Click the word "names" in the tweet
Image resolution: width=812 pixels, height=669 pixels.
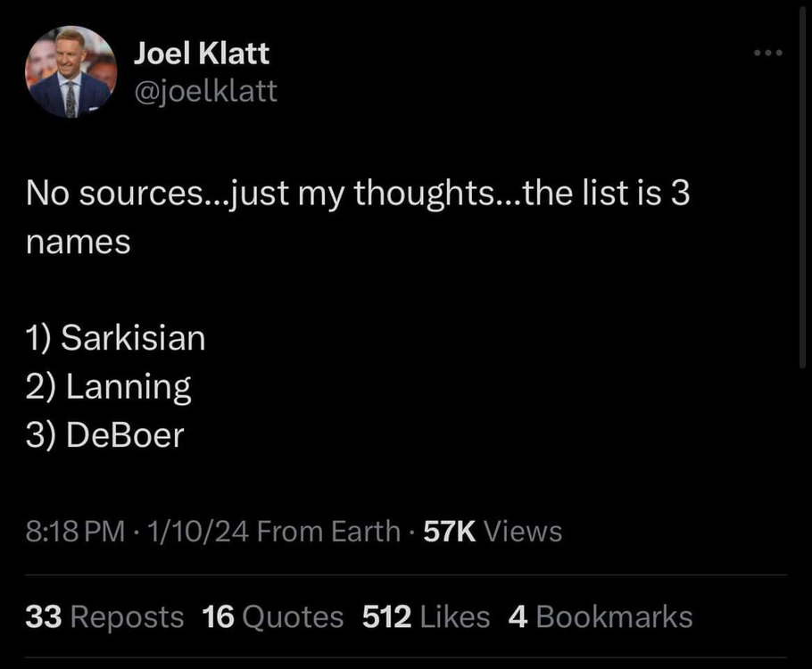coord(78,241)
